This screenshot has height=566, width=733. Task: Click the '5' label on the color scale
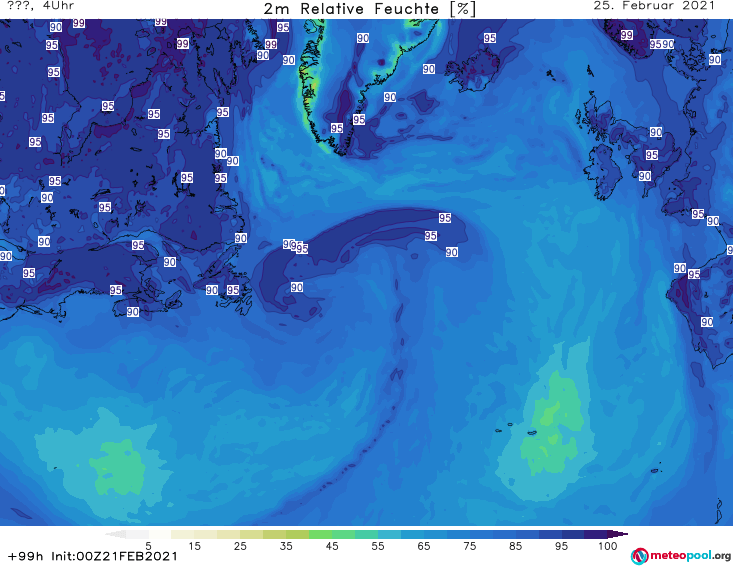point(148,545)
